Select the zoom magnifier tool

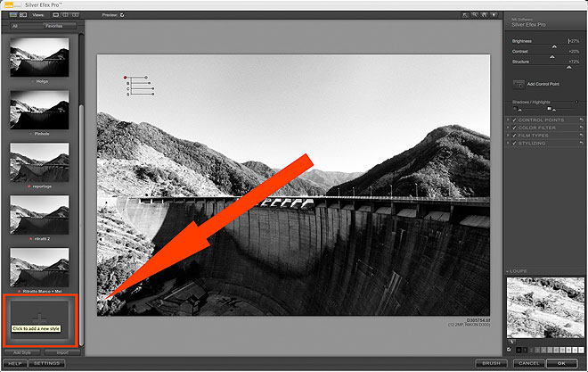click(475, 15)
